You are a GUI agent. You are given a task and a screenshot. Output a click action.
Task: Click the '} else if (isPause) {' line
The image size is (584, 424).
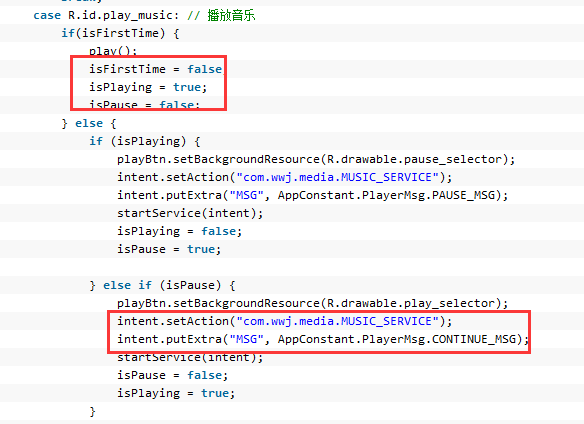click(162, 285)
